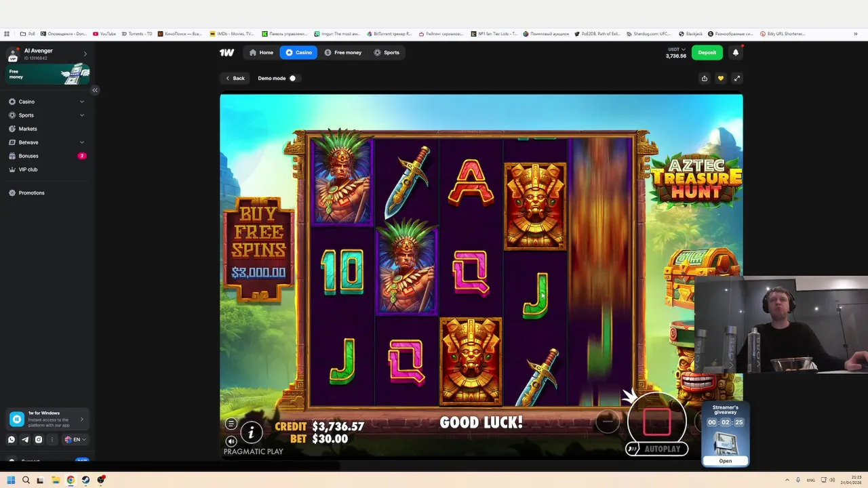Open the YouTube bookmark

point(104,34)
